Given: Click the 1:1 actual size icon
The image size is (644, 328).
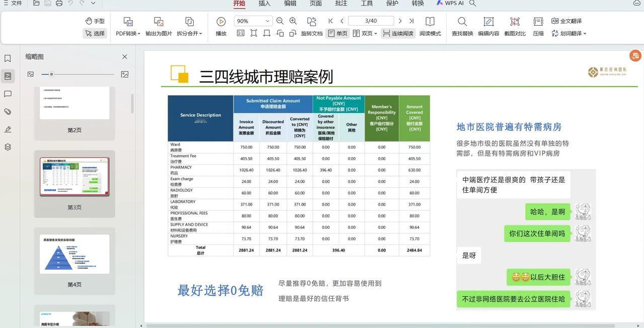Looking at the screenshot, I should 240,33.
